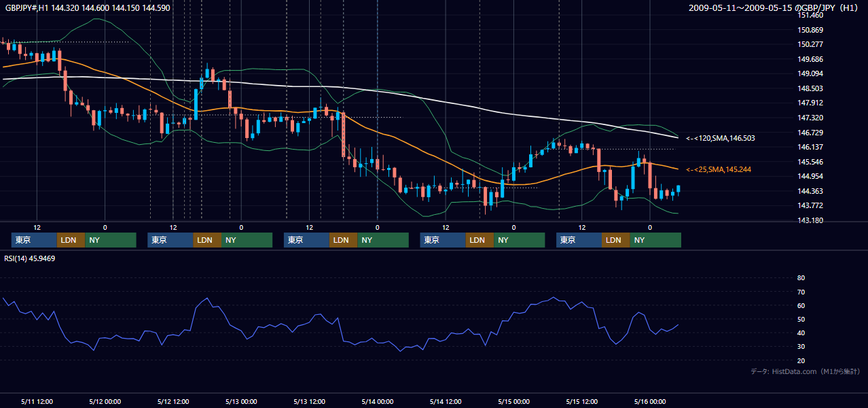Click the 120 SMA label showing 146.503
Viewport: 868px width, 408px height.
pyautogui.click(x=720, y=138)
